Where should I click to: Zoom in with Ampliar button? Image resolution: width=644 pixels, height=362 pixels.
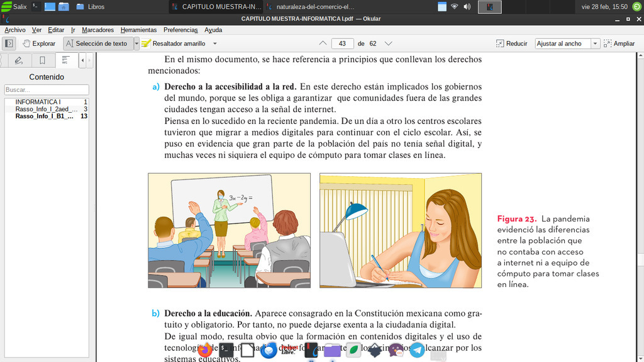tap(619, 43)
